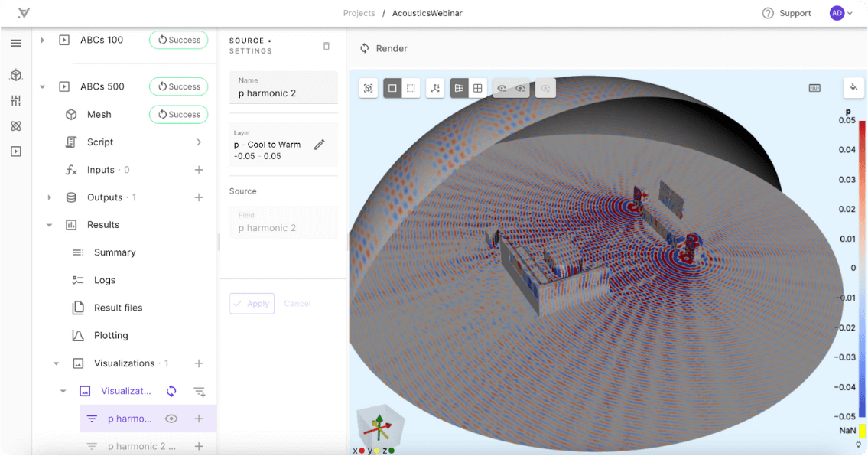868x456 pixels.
Task: Delete source using the trash icon
Action: click(x=327, y=46)
